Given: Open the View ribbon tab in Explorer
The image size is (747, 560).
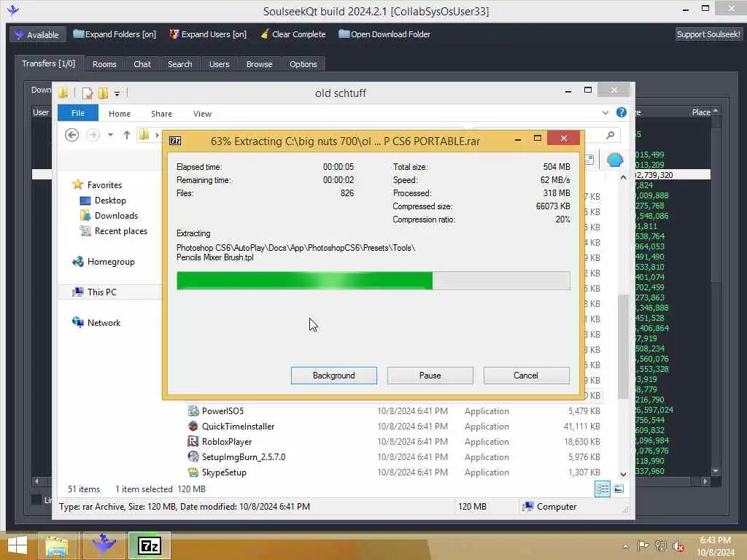Looking at the screenshot, I should click(202, 114).
